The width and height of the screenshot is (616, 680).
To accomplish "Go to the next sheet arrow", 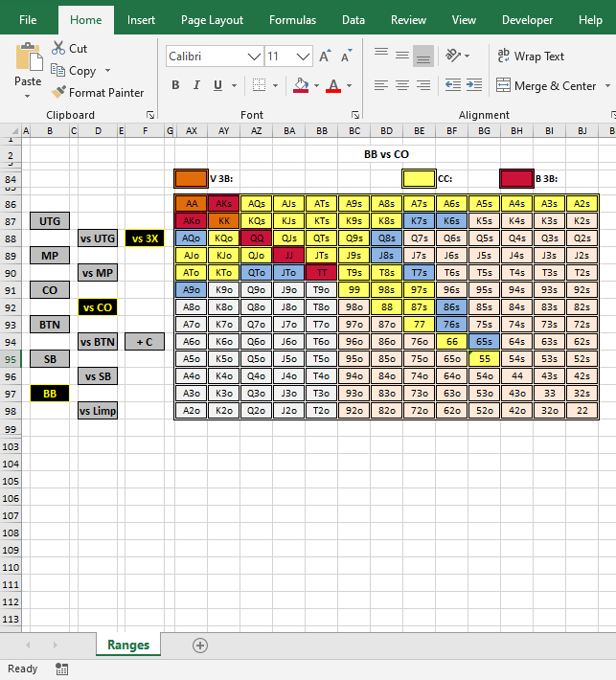I will (56, 646).
